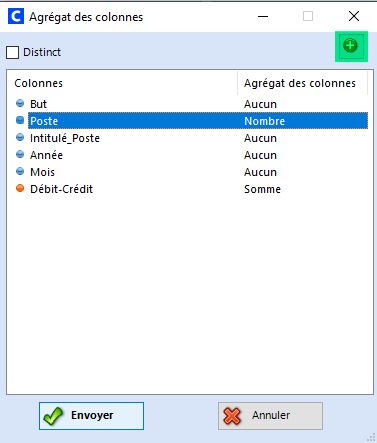Screen dimensions: 377x443
Task: Click the Annuler button
Action: tap(270, 416)
